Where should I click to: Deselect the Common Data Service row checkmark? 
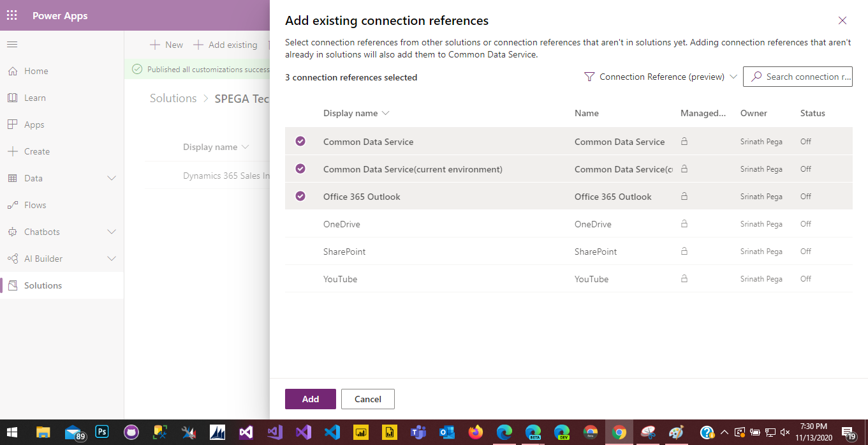pos(300,141)
